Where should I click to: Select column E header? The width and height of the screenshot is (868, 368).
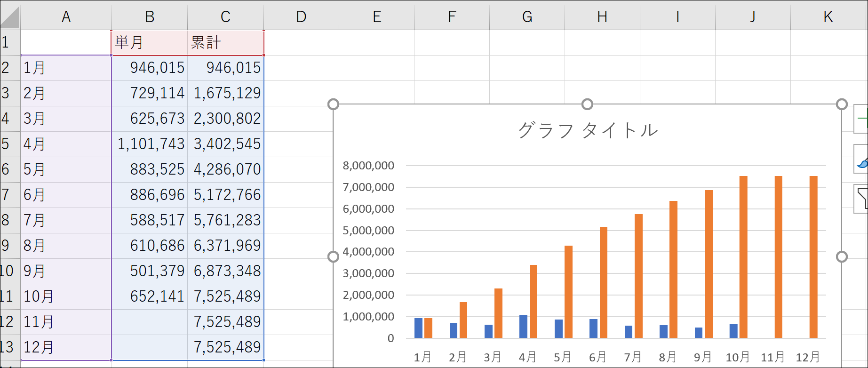pos(376,17)
